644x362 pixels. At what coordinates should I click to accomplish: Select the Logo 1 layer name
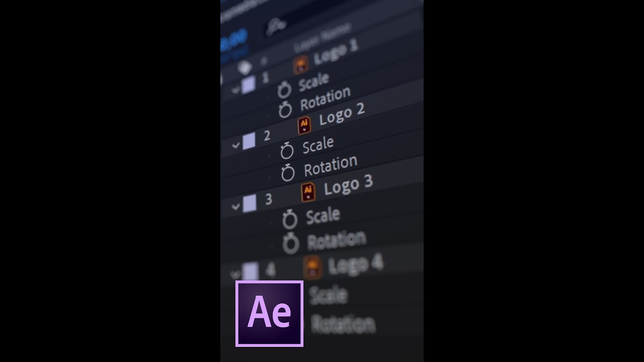pos(336,53)
